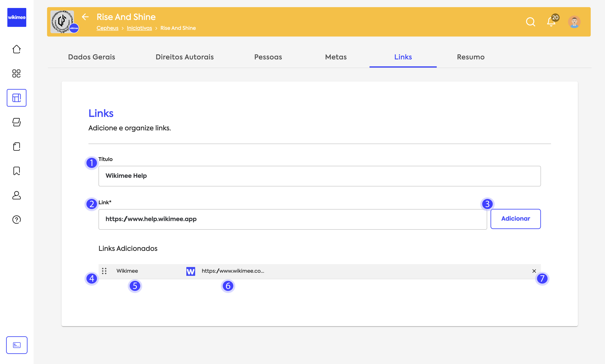
Task: Open notifications bell with 20 badge
Action: (x=551, y=22)
